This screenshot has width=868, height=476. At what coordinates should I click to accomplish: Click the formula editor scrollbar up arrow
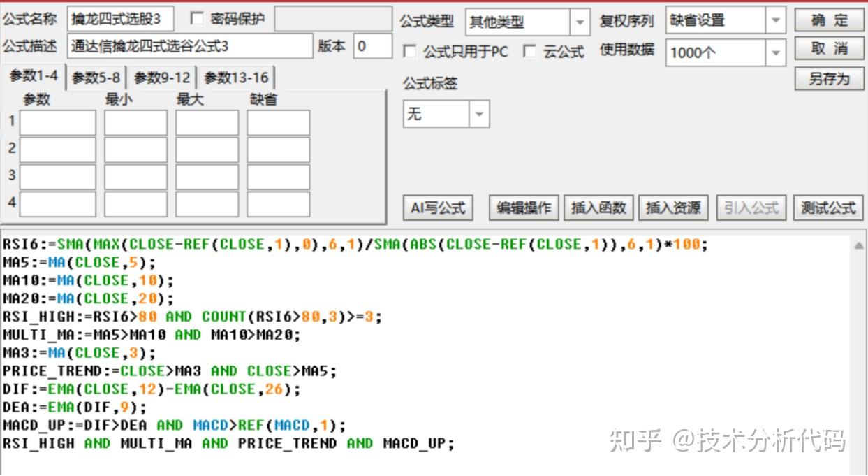point(858,245)
